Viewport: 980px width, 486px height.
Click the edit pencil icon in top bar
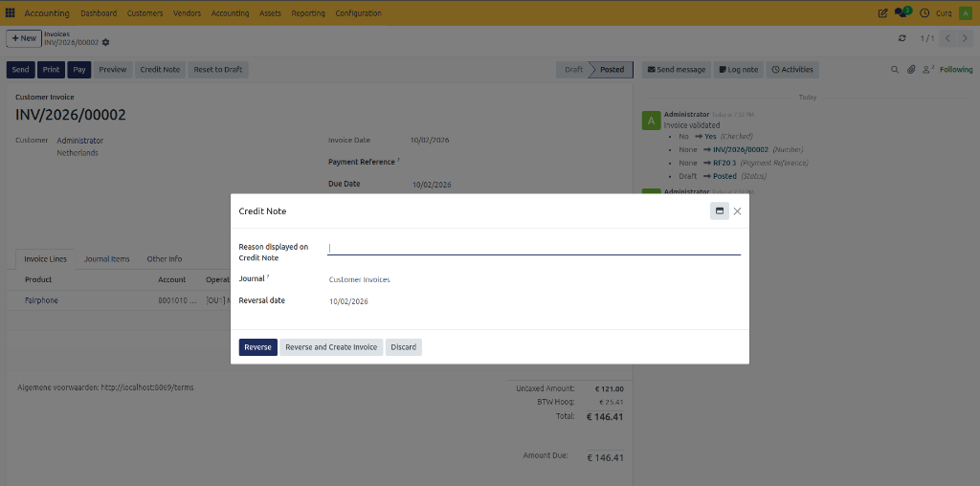coord(882,13)
